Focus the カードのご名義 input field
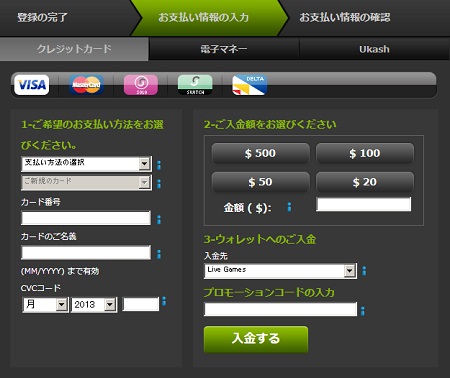 click(86, 252)
